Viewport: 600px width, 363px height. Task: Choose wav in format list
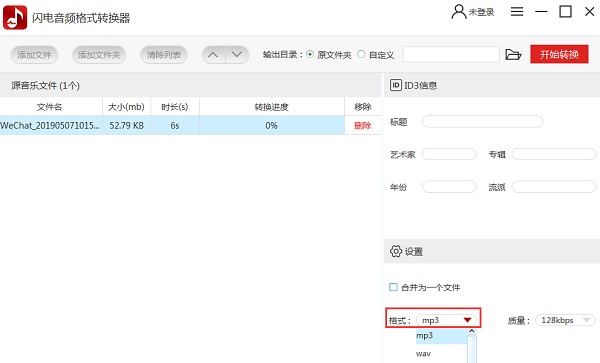[441, 354]
